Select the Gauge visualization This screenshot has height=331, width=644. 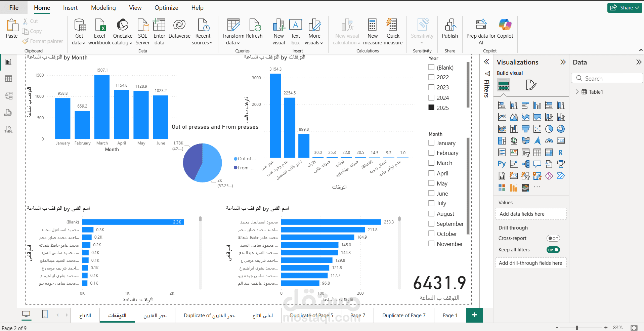pos(549,141)
